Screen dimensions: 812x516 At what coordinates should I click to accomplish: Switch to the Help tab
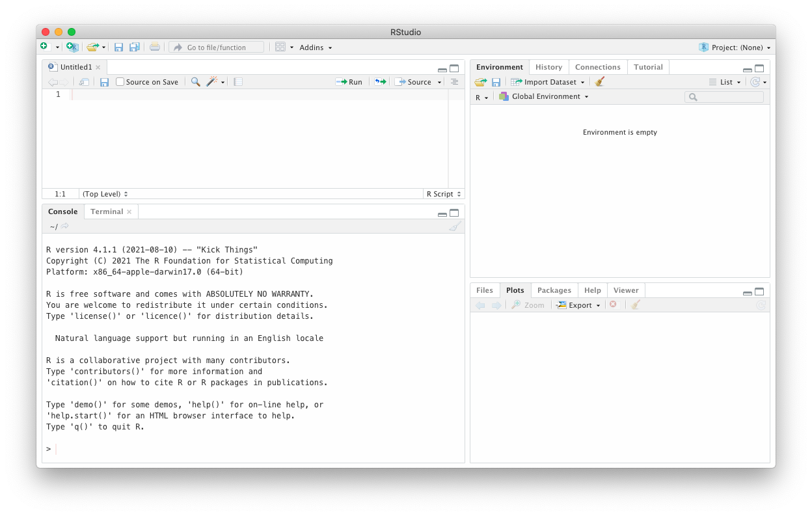pos(593,290)
